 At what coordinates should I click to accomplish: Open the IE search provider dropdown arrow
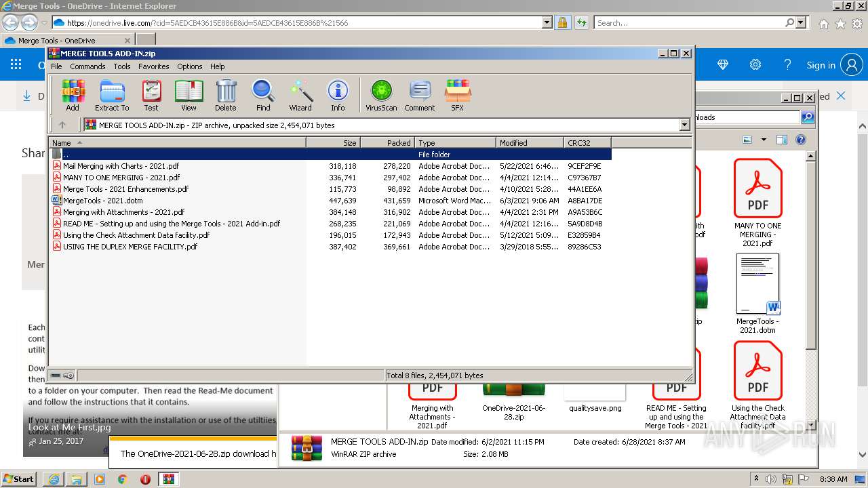(x=802, y=22)
